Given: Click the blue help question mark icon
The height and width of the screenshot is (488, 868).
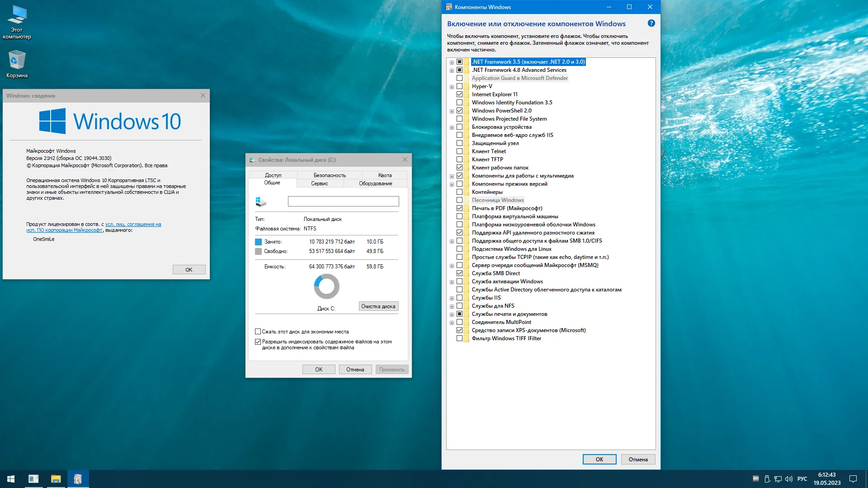Looking at the screenshot, I should point(651,23).
